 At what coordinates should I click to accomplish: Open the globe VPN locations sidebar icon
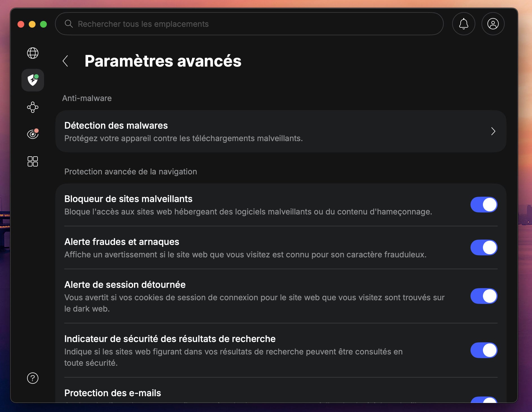(33, 53)
